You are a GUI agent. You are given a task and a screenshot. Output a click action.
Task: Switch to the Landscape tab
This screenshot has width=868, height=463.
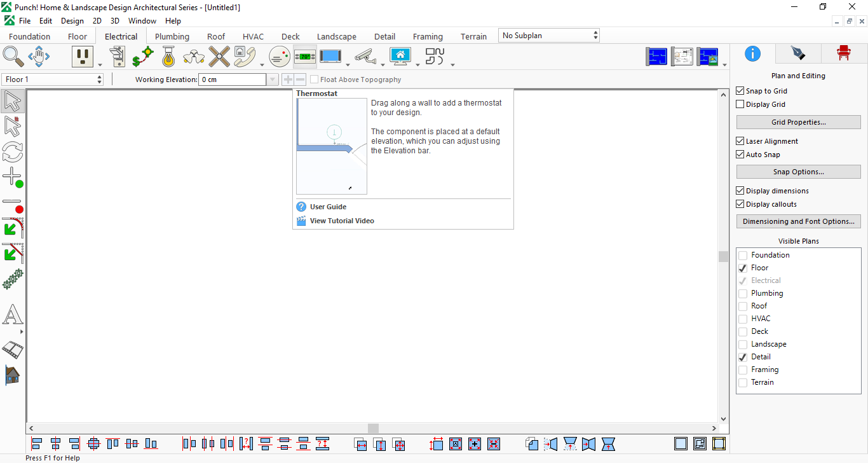[337, 36]
